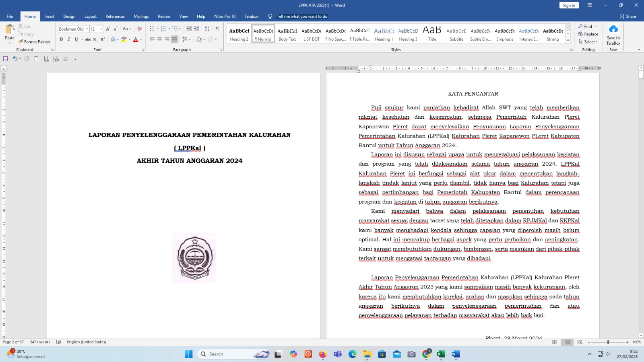Click the emblem image on cover page

(x=194, y=258)
